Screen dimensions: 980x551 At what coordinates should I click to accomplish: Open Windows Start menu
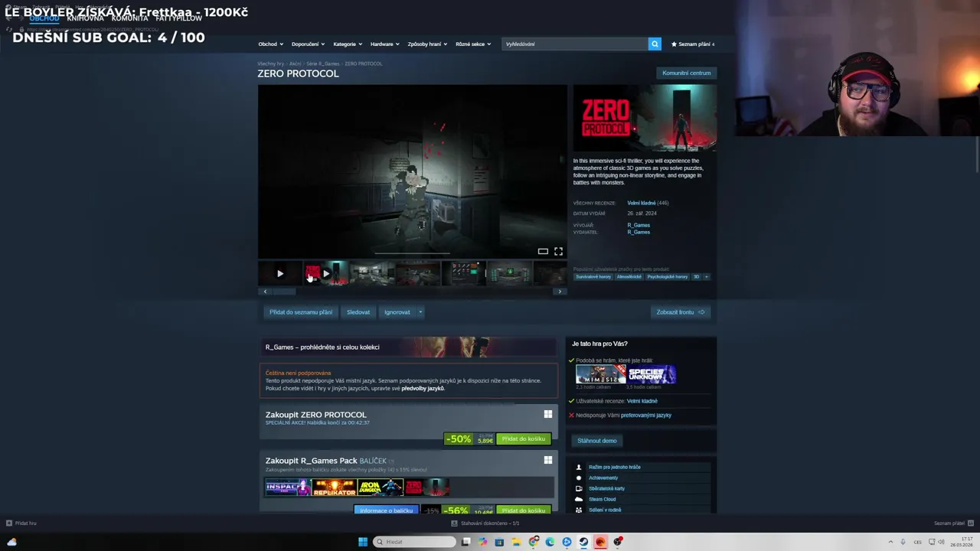coord(363,542)
